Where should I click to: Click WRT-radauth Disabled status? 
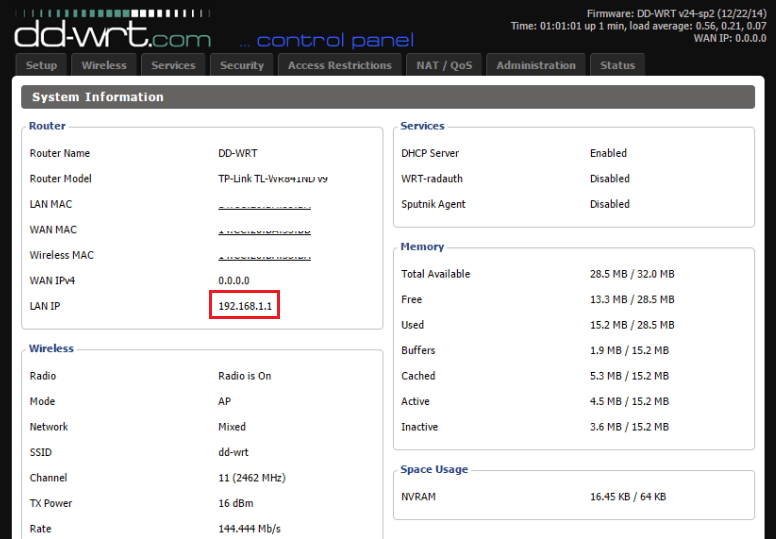(x=610, y=179)
